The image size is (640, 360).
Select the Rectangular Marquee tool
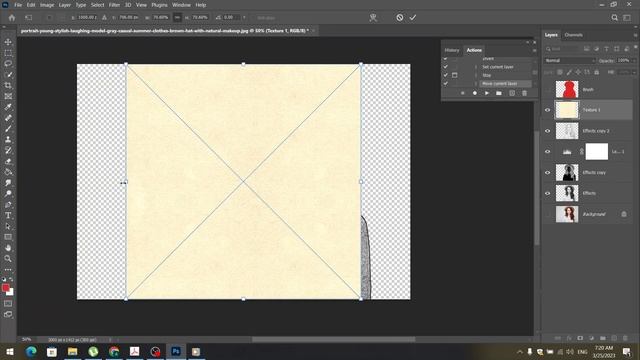point(8,53)
